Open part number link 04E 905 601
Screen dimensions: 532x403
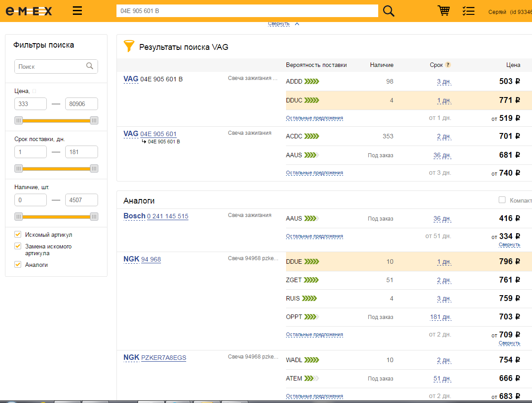158,134
